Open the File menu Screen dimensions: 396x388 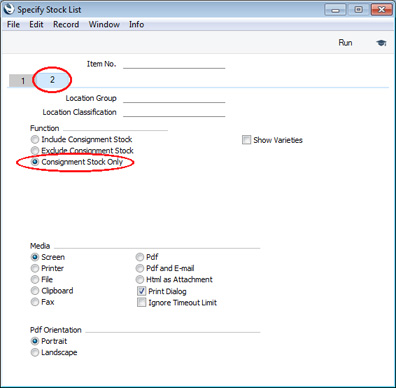pos(13,24)
